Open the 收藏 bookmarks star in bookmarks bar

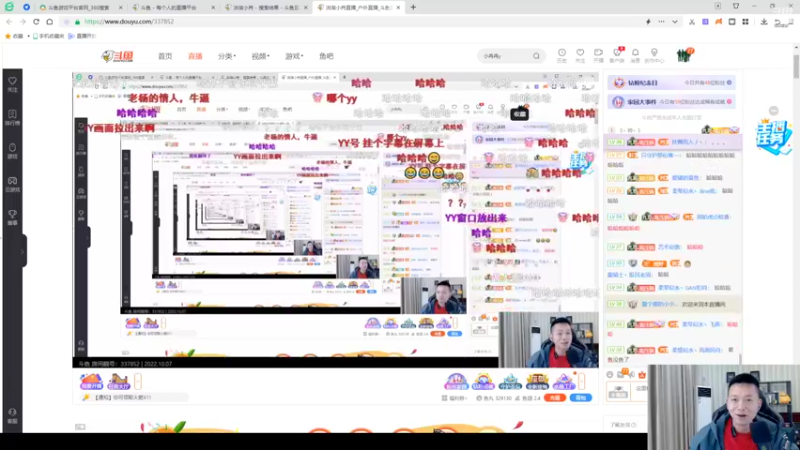(14, 36)
